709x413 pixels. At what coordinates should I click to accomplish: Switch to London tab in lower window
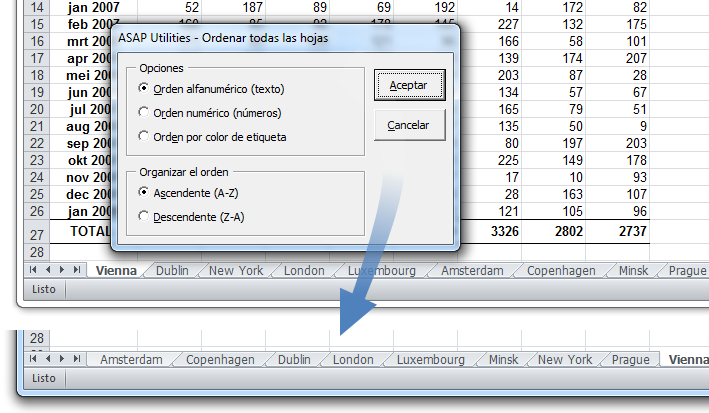click(x=353, y=360)
